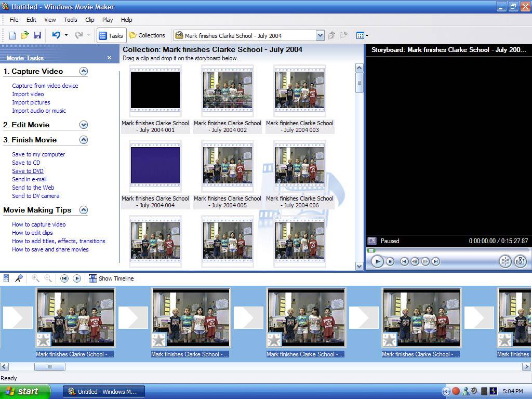Click the collection scroll down arrow
This screenshot has width=532, height=399.
360,267
